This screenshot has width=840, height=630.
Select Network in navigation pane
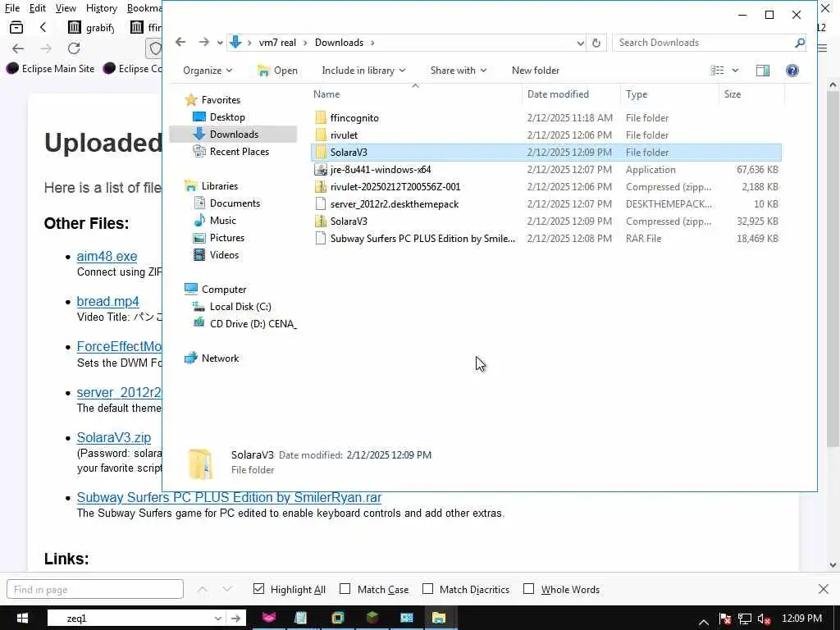pyautogui.click(x=220, y=358)
